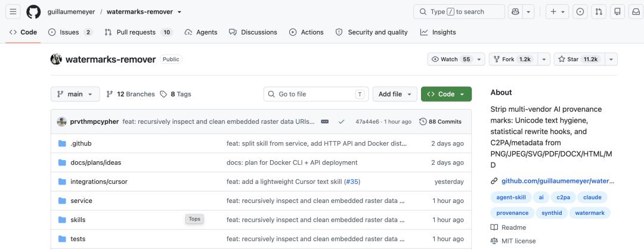This screenshot has height=250, width=644.
Task: Click the Go to file input
Action: coord(316,94)
